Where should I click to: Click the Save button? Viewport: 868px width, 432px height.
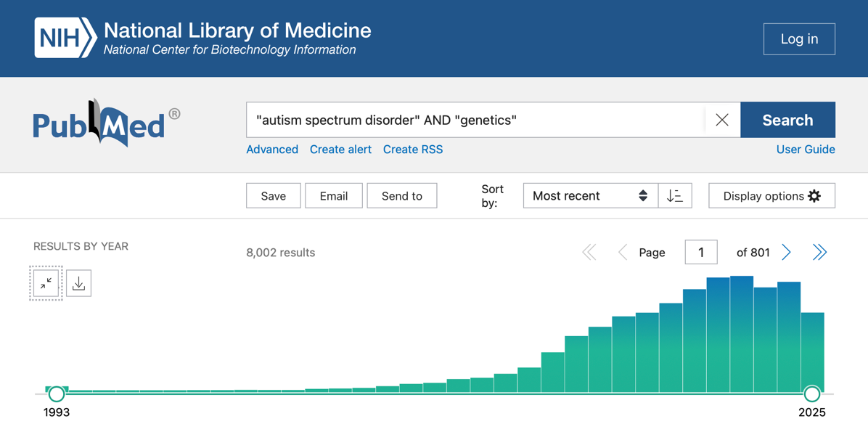coord(273,196)
